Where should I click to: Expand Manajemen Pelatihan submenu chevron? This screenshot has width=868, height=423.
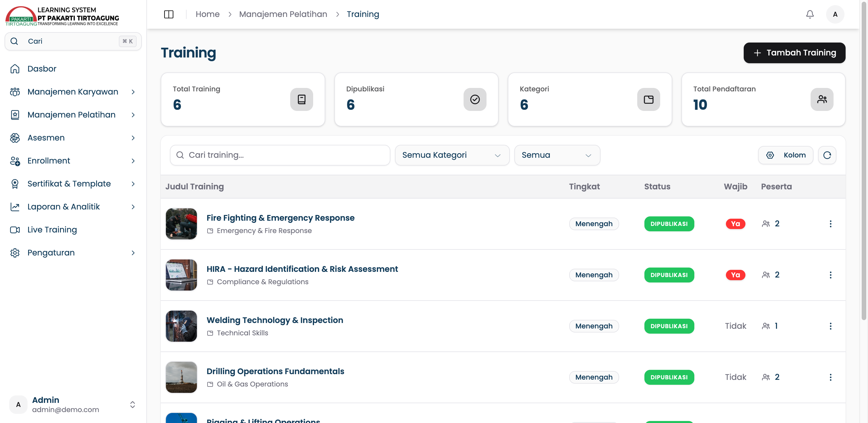point(133,115)
